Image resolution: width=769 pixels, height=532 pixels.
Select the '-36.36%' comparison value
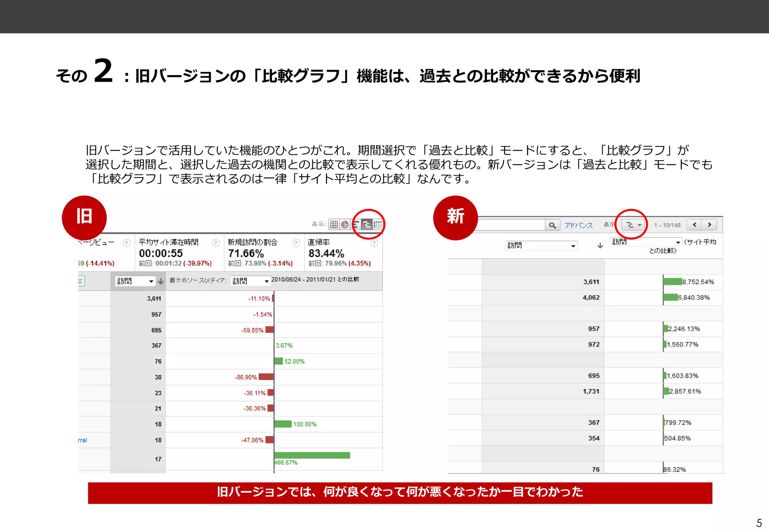[254, 408]
